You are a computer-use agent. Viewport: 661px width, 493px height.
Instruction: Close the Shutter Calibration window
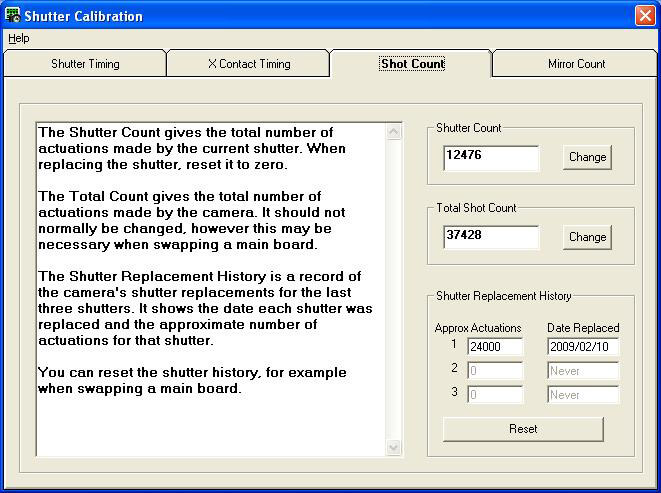coord(645,16)
